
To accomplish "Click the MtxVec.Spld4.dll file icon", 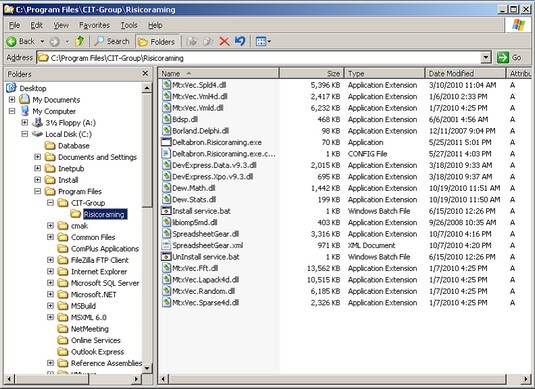I will pos(166,85).
